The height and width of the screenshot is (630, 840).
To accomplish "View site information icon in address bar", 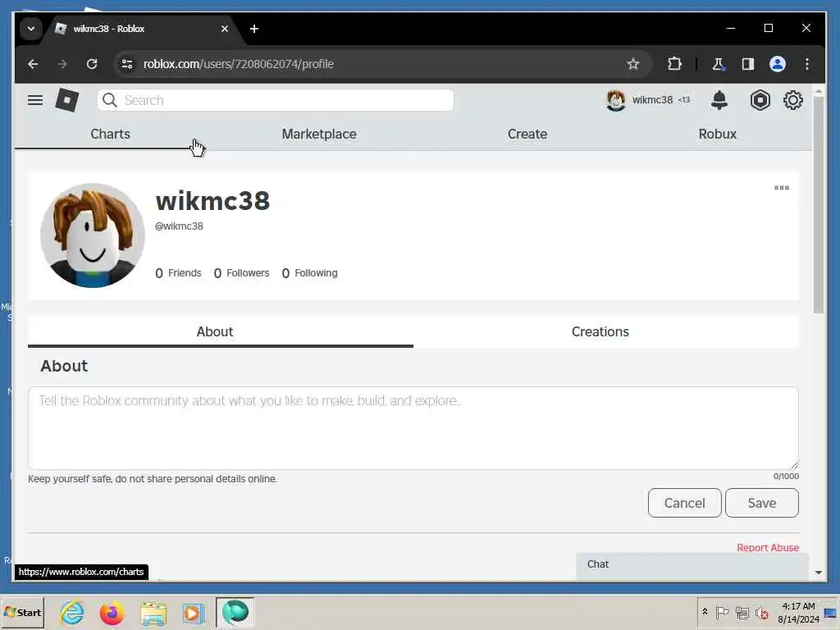I will (127, 64).
